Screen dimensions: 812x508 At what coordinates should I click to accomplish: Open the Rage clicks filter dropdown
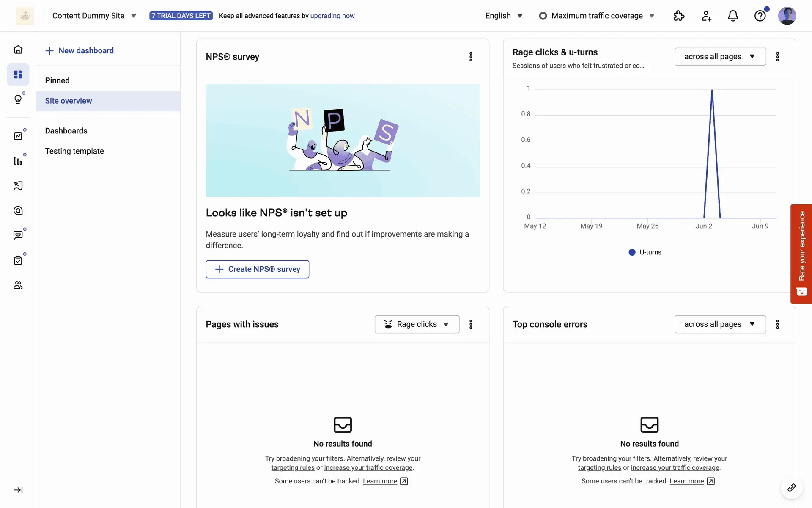click(x=417, y=324)
